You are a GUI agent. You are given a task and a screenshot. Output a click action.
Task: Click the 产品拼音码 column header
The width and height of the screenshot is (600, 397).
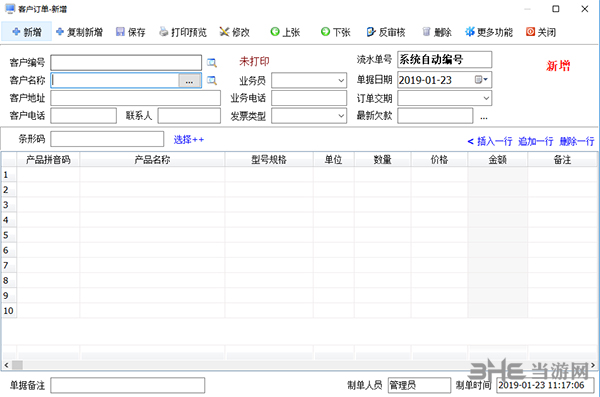[x=48, y=160]
